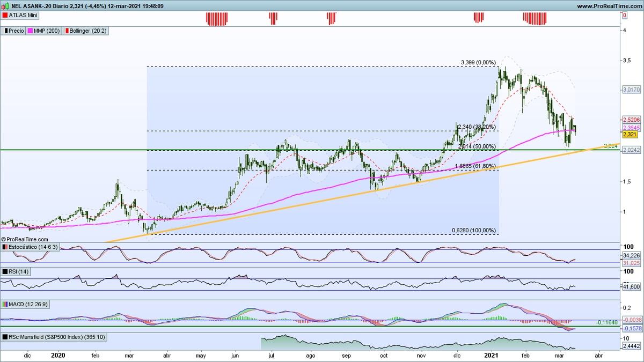Click the upper Bollinger tag 3,0170

(x=631, y=88)
